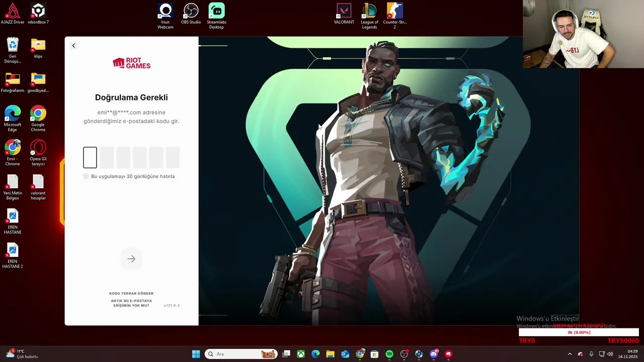This screenshot has height=362, width=644.
Task: Open the Windows Start menu
Action: (196, 354)
